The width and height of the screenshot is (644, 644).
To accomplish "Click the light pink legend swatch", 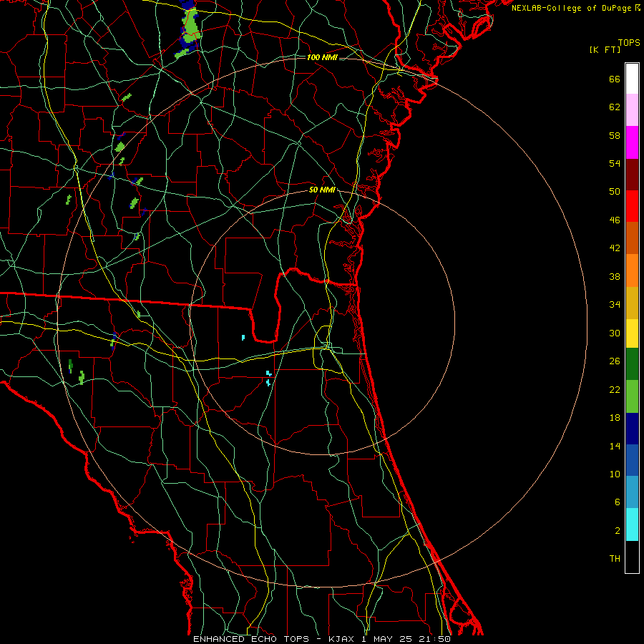I will coord(632,110).
